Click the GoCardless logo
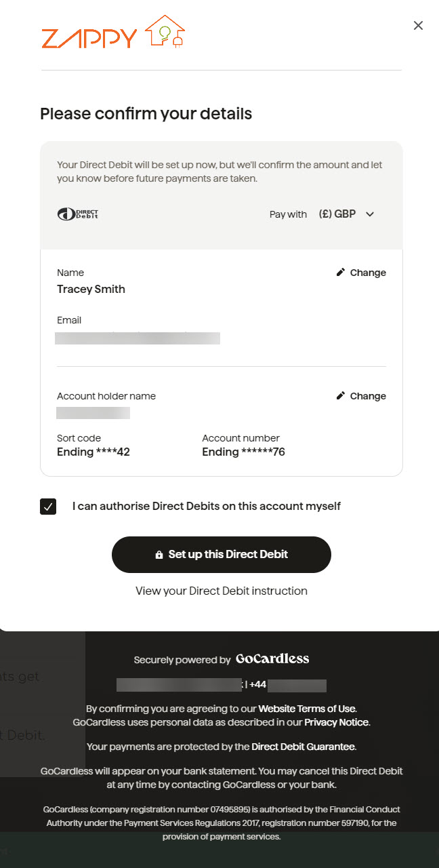The height and width of the screenshot is (868, 439). pyautogui.click(x=272, y=659)
